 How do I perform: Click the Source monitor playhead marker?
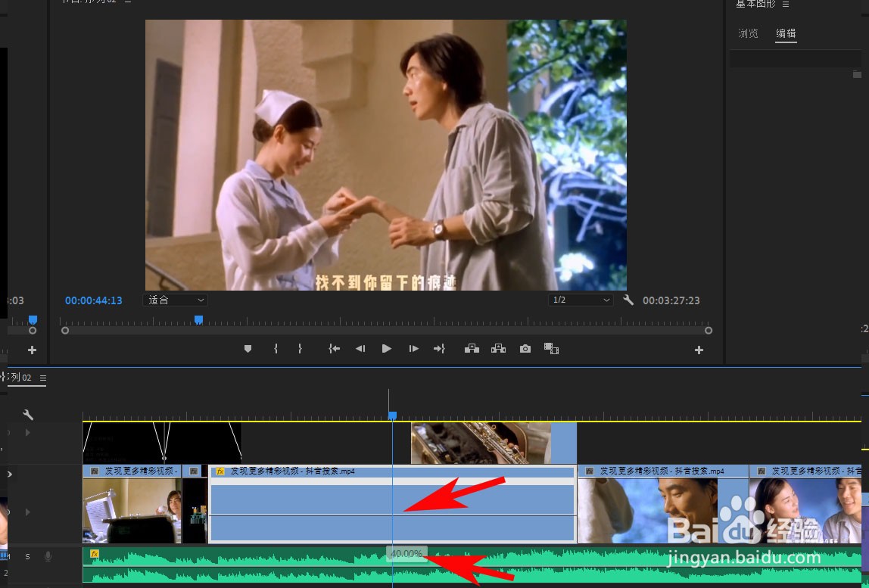pyautogui.click(x=33, y=320)
